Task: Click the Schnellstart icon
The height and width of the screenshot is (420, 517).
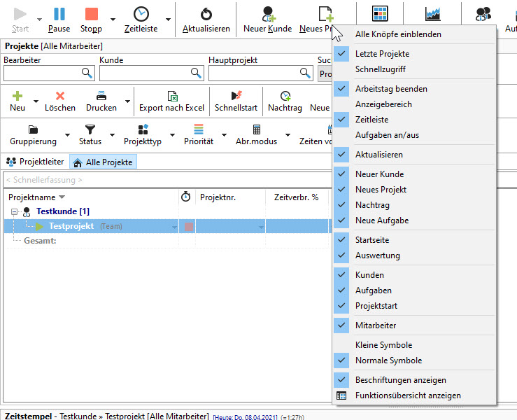Action: pyautogui.click(x=236, y=96)
